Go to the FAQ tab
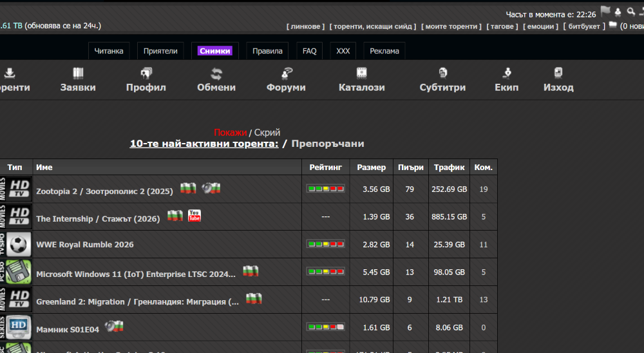Image resolution: width=644 pixels, height=353 pixels. tap(309, 51)
